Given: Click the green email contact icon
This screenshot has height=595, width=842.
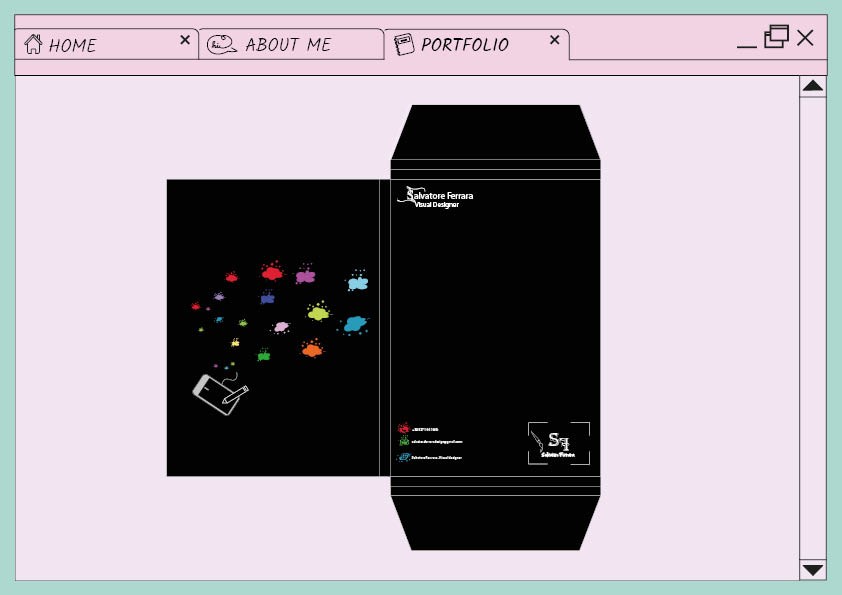Looking at the screenshot, I should [x=403, y=441].
